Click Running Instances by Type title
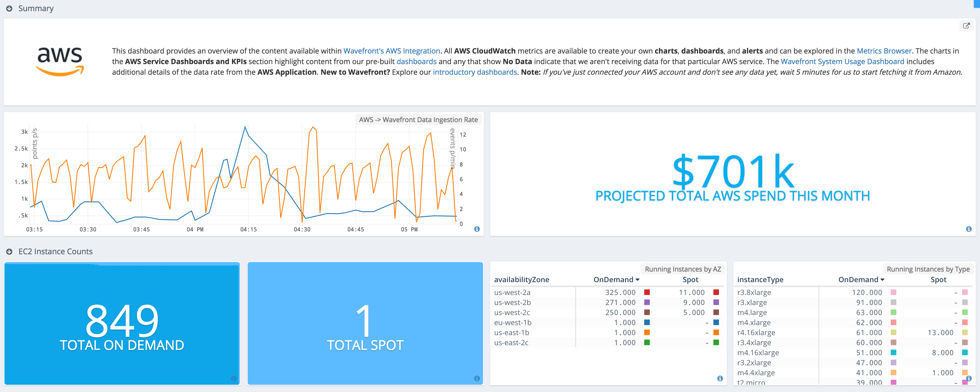This screenshot has width=980, height=392. pyautogui.click(x=928, y=269)
